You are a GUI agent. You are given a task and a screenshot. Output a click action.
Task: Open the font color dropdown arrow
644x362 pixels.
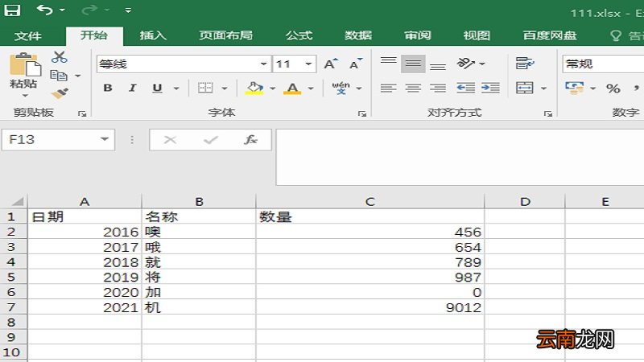pyautogui.click(x=311, y=88)
